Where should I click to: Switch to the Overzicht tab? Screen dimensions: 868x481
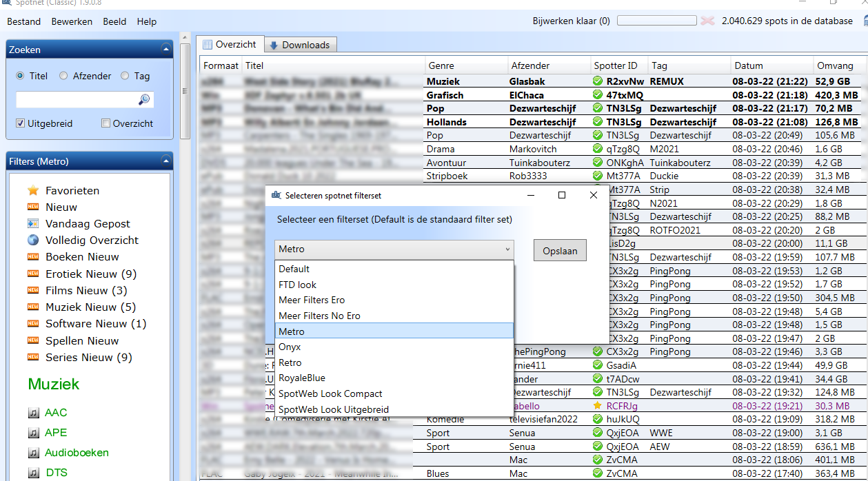click(x=230, y=45)
